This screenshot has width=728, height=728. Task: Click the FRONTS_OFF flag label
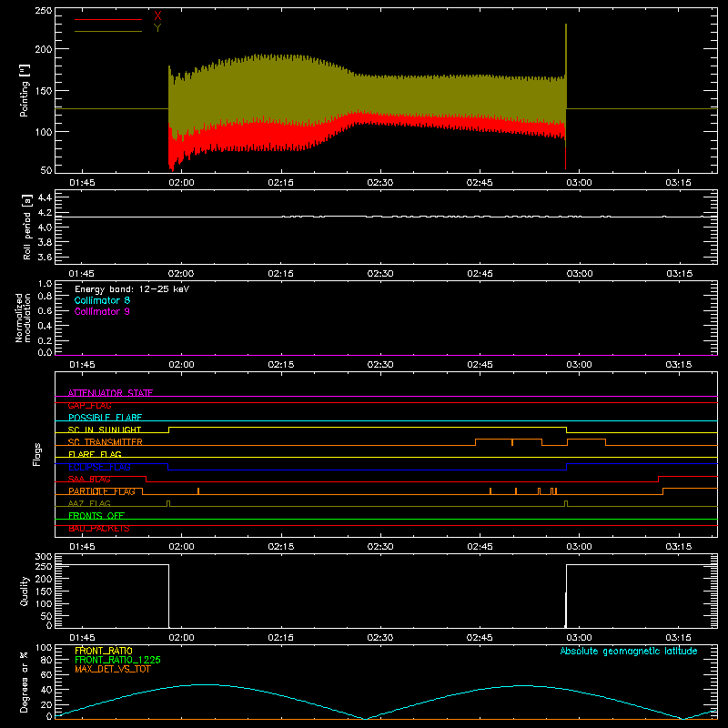(96, 516)
